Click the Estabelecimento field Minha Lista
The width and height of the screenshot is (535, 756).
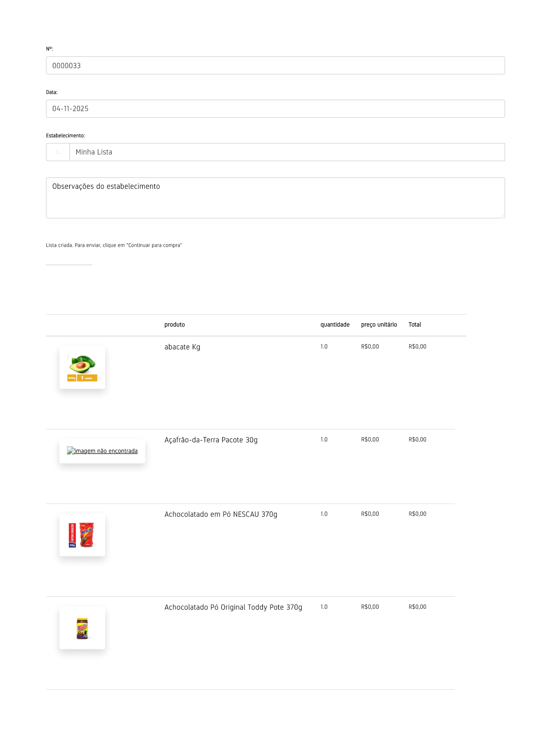287,152
